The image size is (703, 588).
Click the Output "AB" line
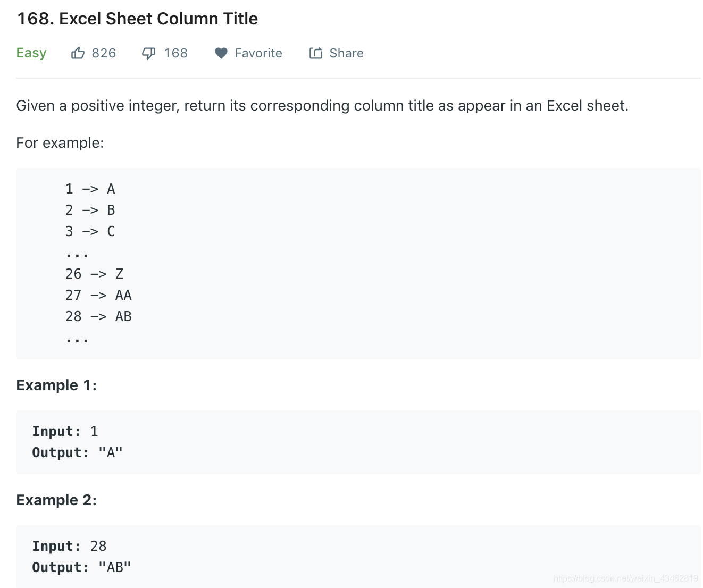click(x=81, y=567)
